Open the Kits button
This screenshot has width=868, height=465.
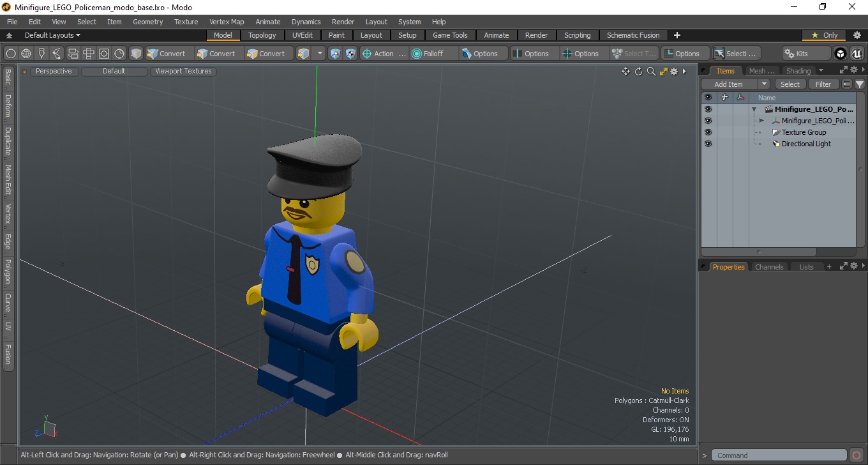click(807, 54)
